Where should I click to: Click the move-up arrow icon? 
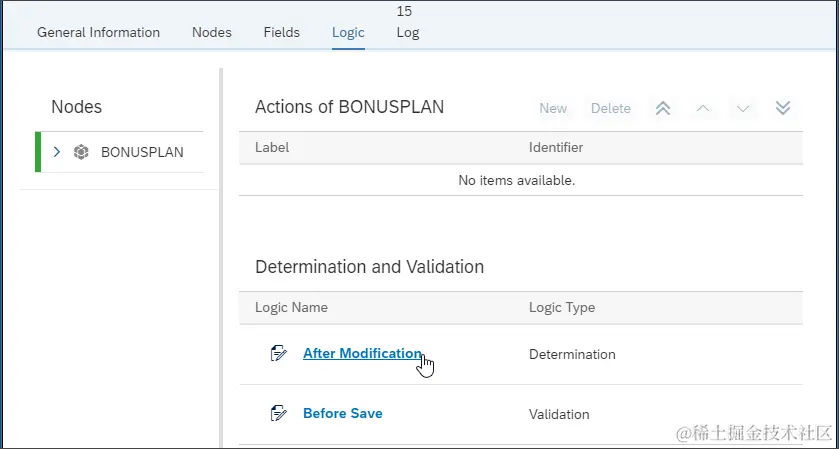click(703, 108)
